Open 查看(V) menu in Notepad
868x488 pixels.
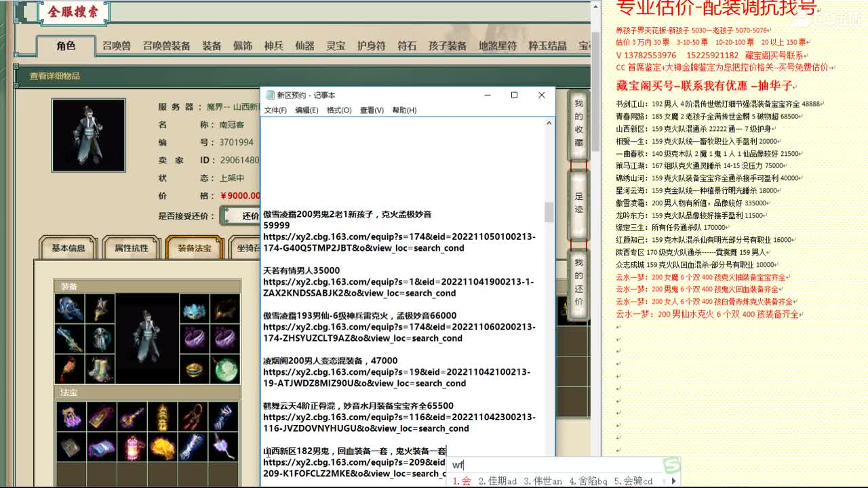click(x=372, y=110)
